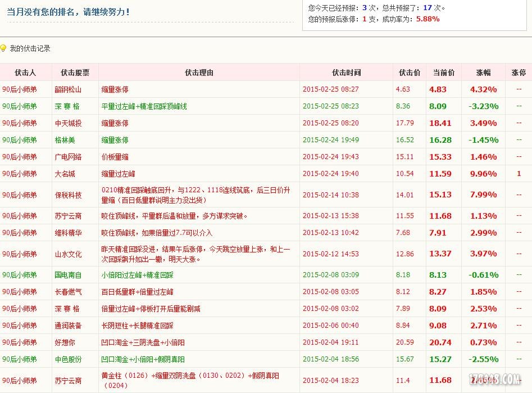The width and height of the screenshot is (532, 393).
Task: Click 苏宁云商 in the 2015-02-04 18:23 row
Action: 68,381
